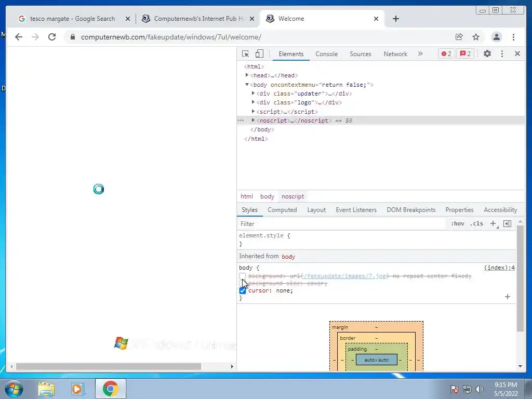Image resolution: width=532 pixels, height=399 pixels.
Task: Enable the background url property checkbox
Action: click(x=242, y=276)
